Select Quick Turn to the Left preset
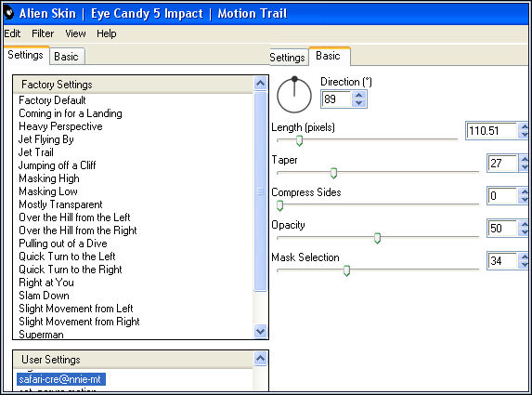This screenshot has width=532, height=395. tap(67, 257)
